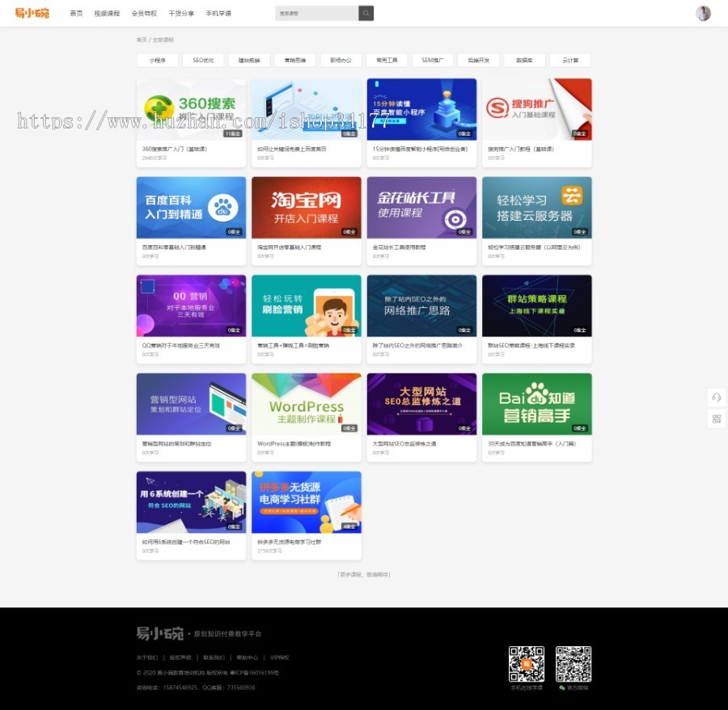
Task: Open the 帮助中心 footer link
Action: [248, 657]
